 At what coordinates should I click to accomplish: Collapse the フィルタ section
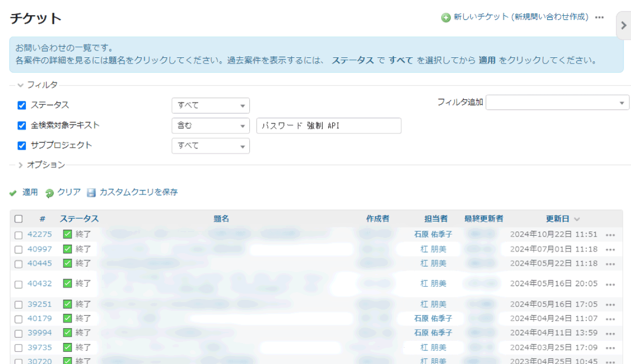point(37,85)
